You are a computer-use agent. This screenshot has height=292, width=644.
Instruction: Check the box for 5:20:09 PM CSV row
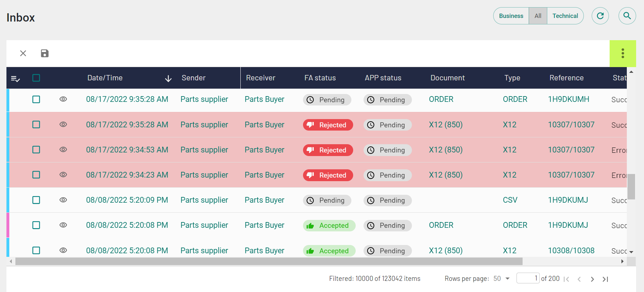point(36,200)
